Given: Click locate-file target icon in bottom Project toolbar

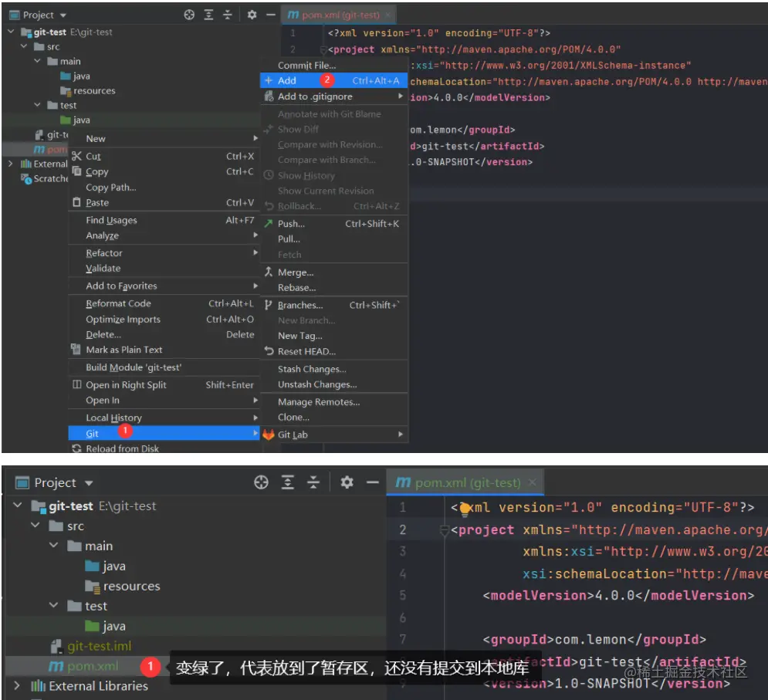Looking at the screenshot, I should [261, 482].
